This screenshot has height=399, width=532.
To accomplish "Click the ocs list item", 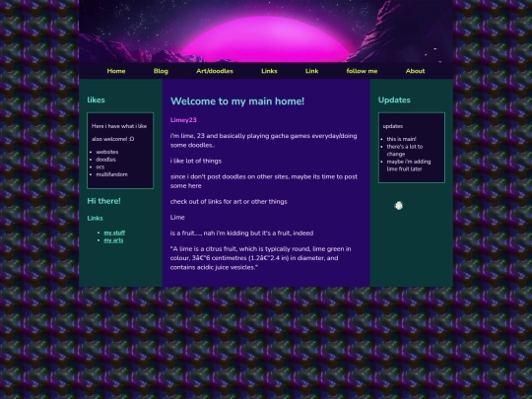I will click(100, 166).
